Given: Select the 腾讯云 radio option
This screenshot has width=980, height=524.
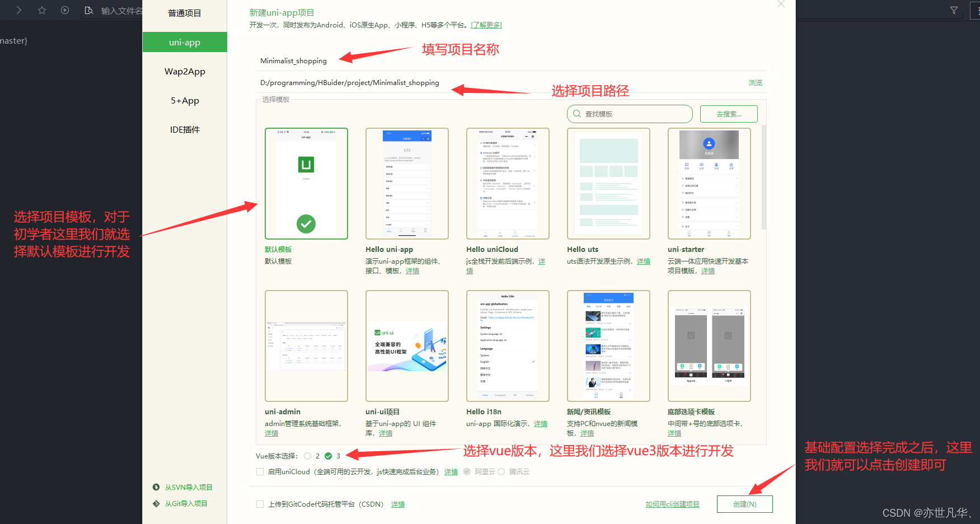Looking at the screenshot, I should click(501, 471).
